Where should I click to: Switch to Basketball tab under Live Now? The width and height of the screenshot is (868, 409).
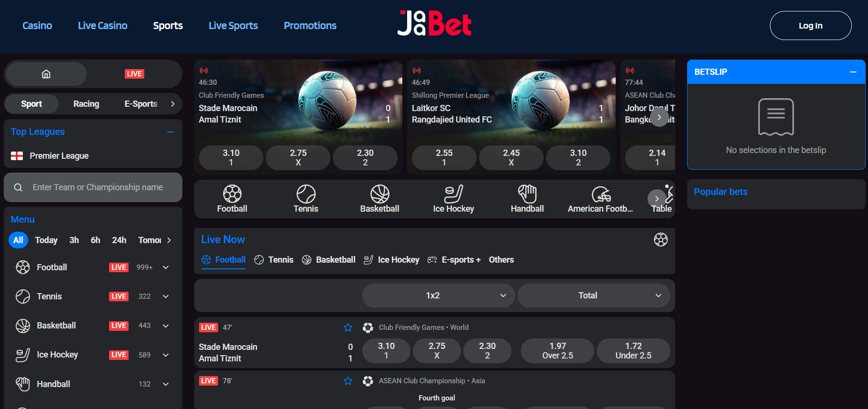(329, 260)
